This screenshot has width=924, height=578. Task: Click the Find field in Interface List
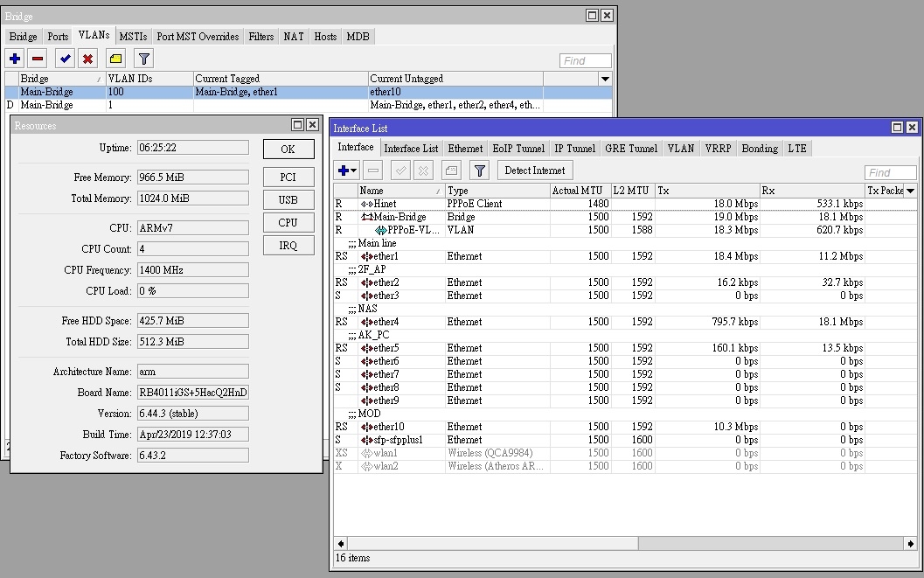890,172
